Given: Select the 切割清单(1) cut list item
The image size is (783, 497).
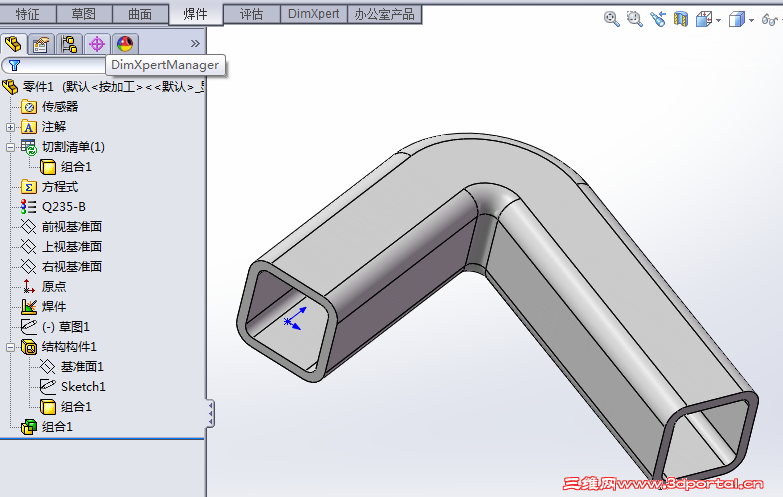Looking at the screenshot, I should pyautogui.click(x=73, y=147).
